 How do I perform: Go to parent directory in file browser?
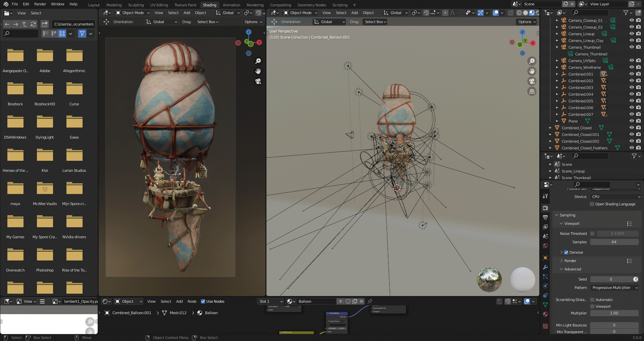tap(24, 24)
